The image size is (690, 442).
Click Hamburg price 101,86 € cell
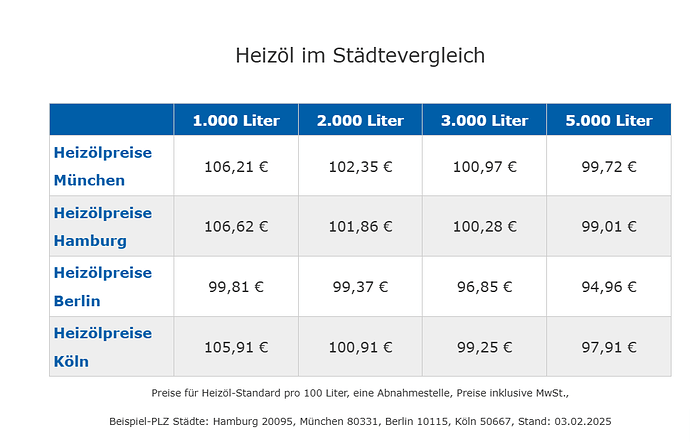pos(360,226)
